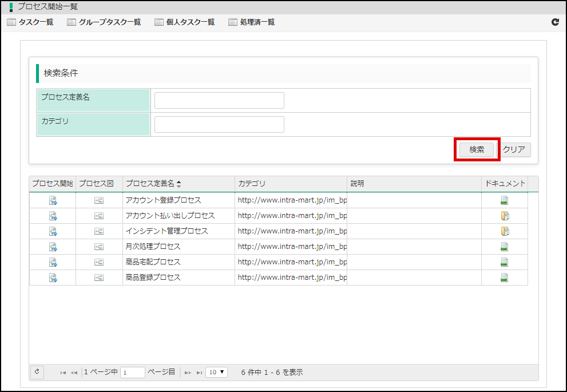Go to the next page arrow

[x=188, y=373]
